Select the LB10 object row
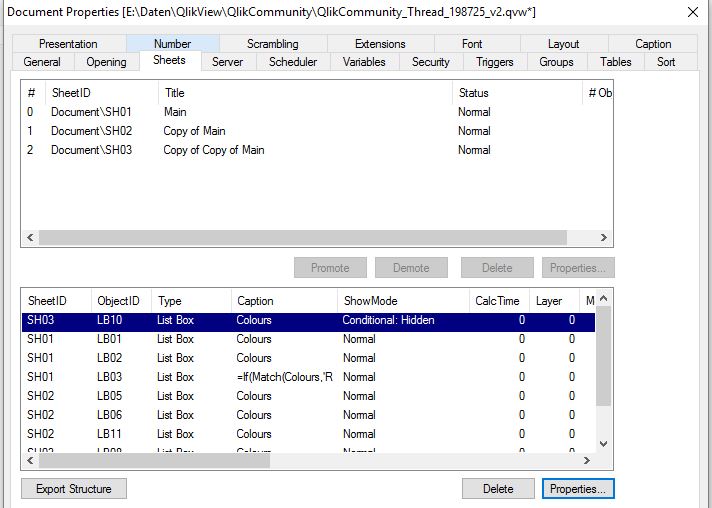Screen dimensions: 712x508 308,320
